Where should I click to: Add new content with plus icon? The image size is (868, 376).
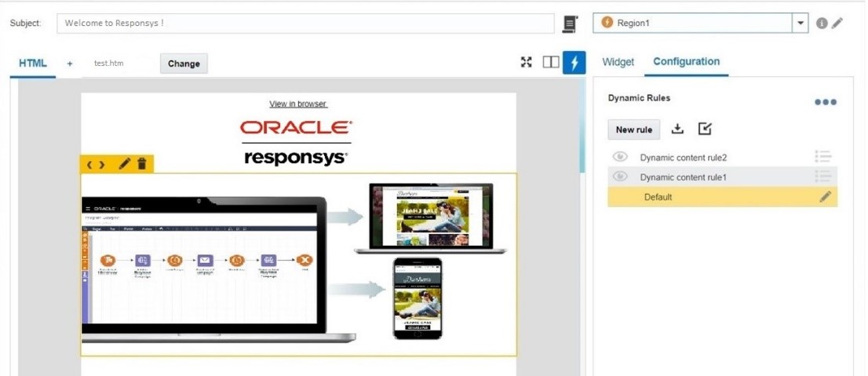tap(70, 64)
